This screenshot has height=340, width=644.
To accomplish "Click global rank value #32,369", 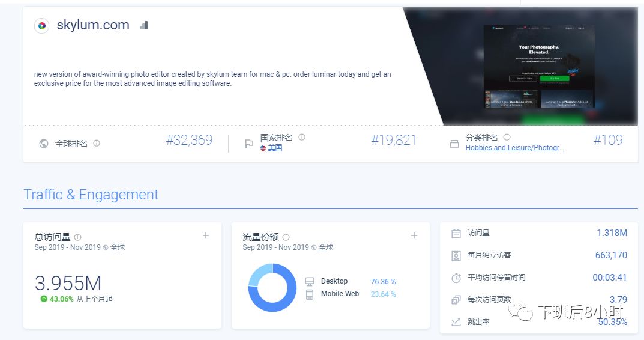I will click(189, 140).
